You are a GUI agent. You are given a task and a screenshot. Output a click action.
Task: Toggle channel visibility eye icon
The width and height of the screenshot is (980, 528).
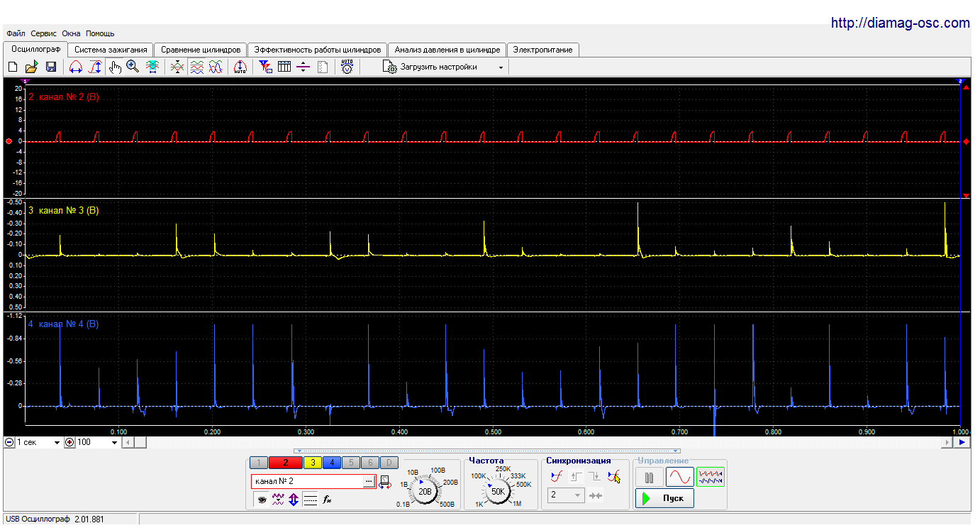(262, 500)
